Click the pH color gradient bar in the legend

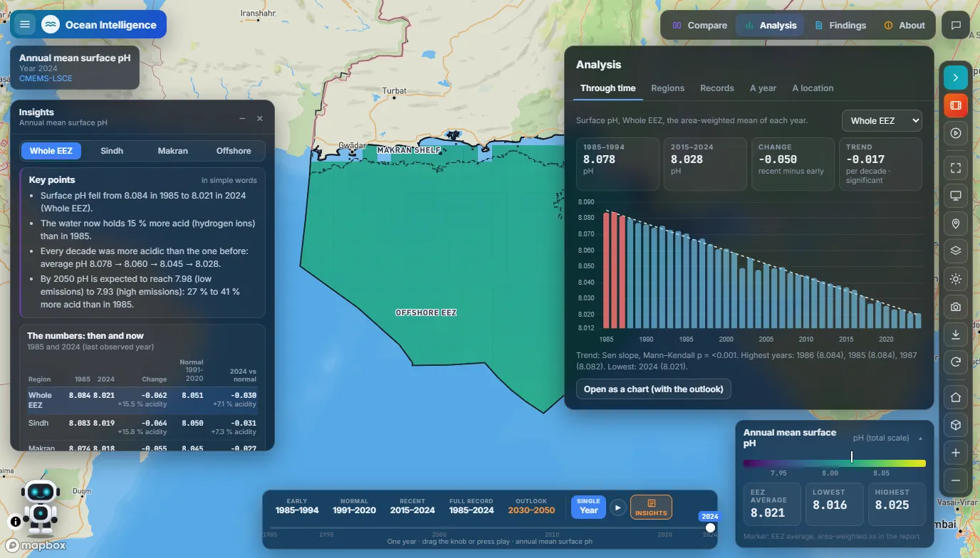click(834, 463)
